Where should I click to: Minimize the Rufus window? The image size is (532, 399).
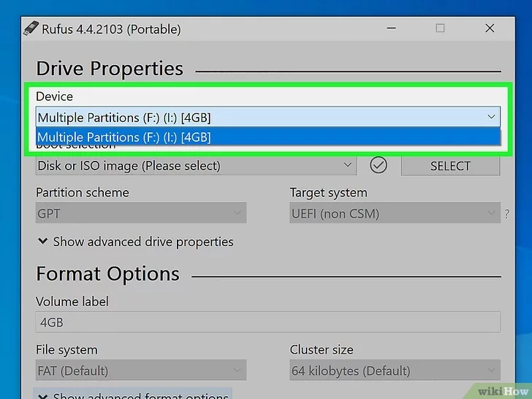click(391, 28)
